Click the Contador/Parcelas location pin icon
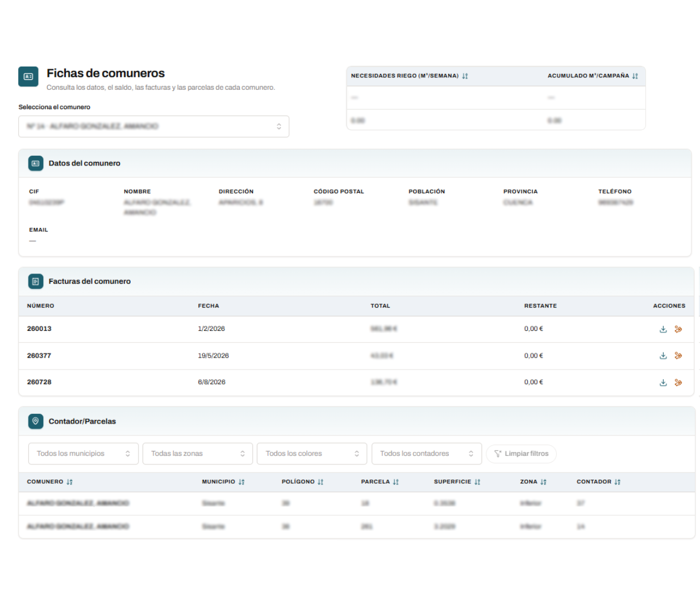Viewport: 700px width, 614px height. [x=36, y=421]
